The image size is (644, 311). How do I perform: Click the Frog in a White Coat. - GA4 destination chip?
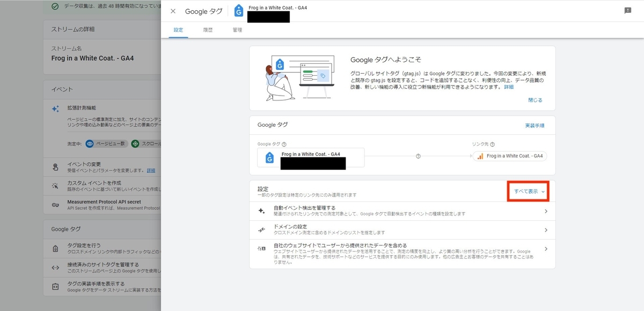(510, 156)
